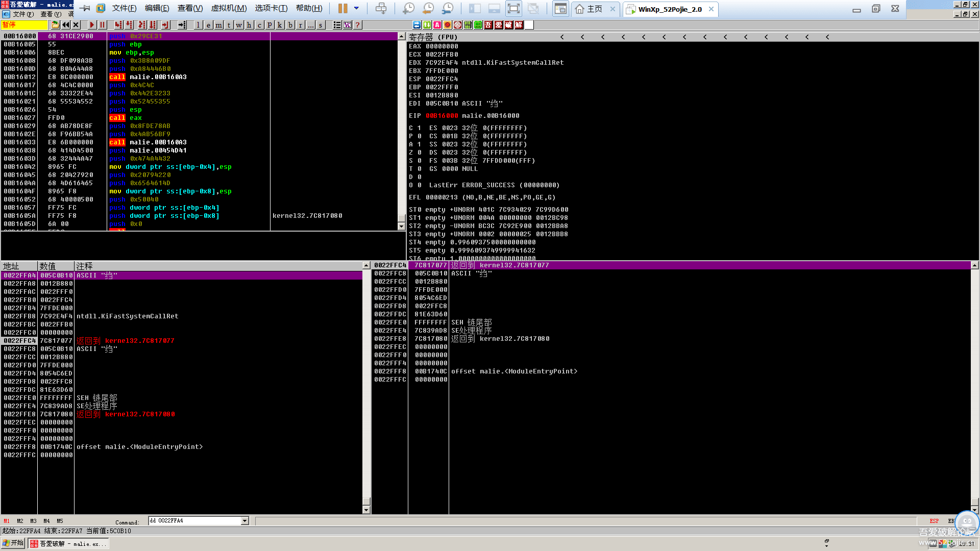Click the VMware snapshot clock icon
This screenshot has width=980, height=551.
pos(408,9)
